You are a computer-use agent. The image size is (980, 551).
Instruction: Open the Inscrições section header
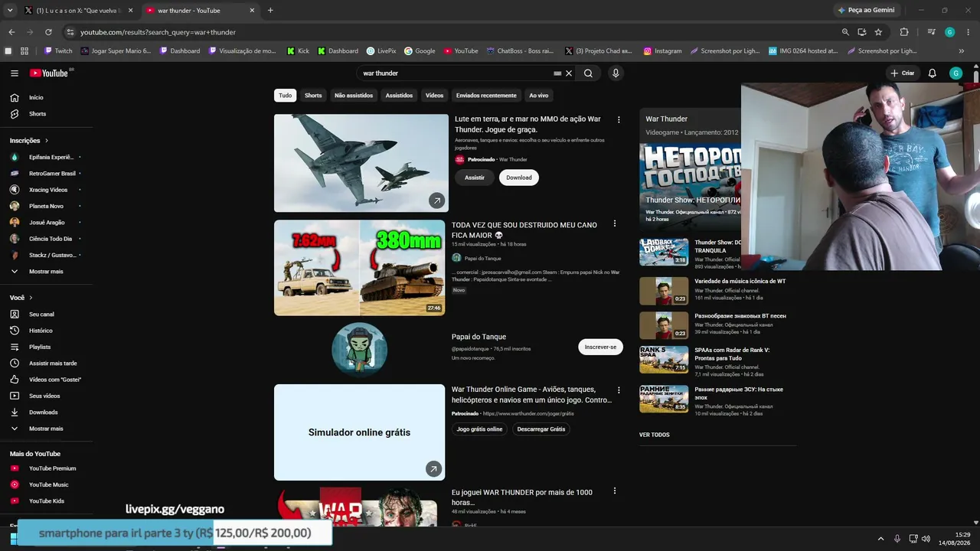click(29, 141)
